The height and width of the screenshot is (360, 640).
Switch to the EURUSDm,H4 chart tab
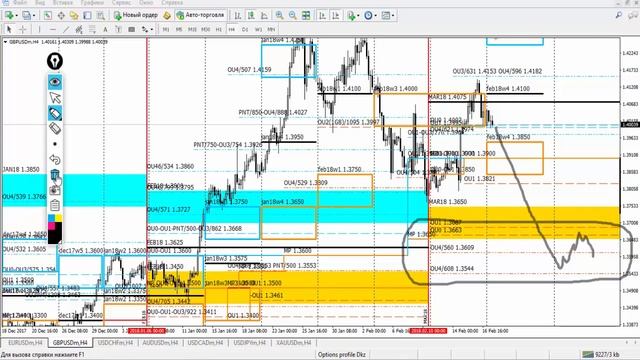[25, 343]
